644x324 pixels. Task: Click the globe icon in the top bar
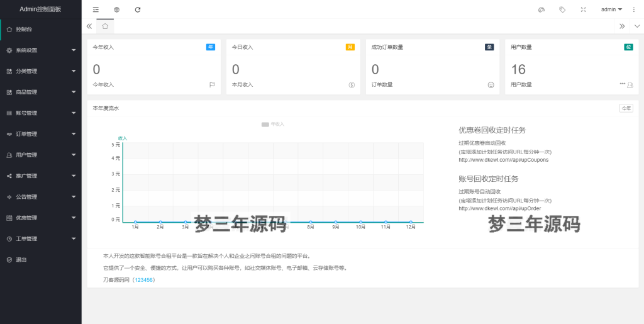117,9
